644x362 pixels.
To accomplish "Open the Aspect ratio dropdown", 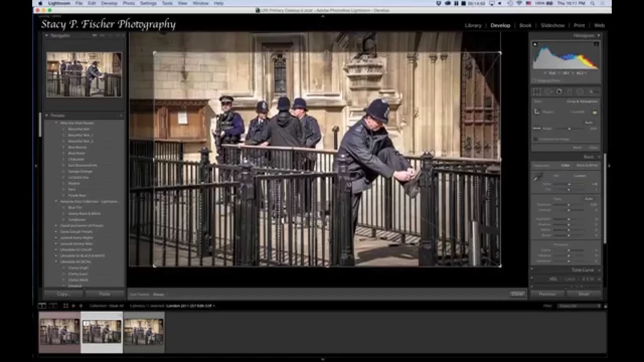I will (x=578, y=112).
